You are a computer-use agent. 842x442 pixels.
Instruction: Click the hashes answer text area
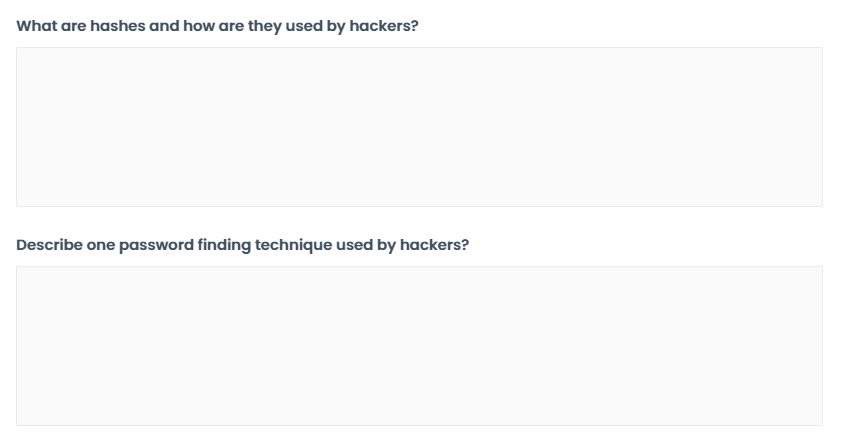click(419, 127)
